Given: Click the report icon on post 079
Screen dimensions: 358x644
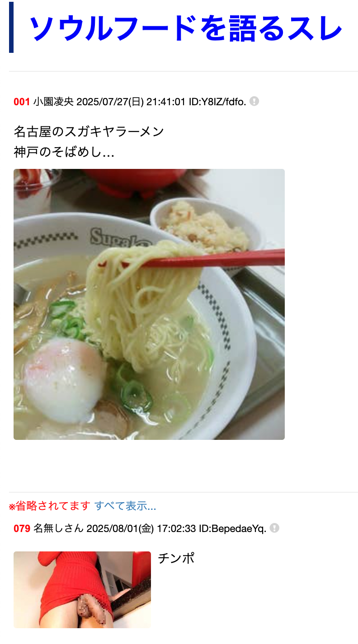Looking at the screenshot, I should pos(274,528).
